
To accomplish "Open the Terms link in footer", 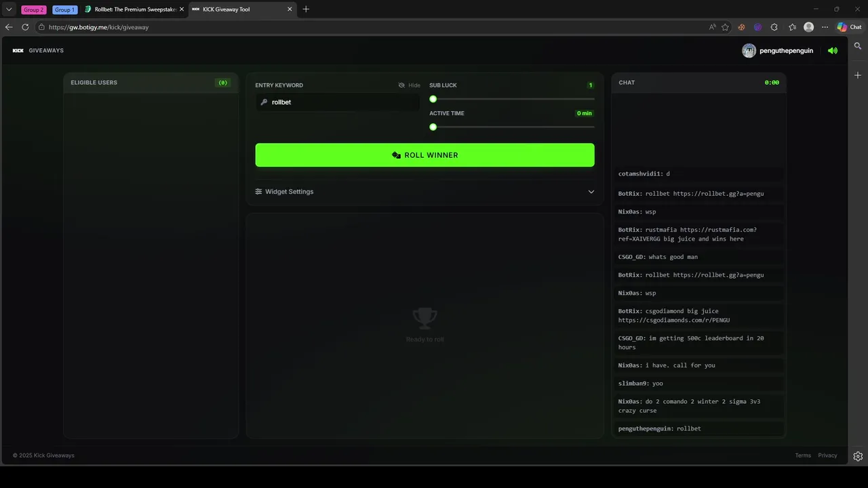I will click(x=803, y=455).
